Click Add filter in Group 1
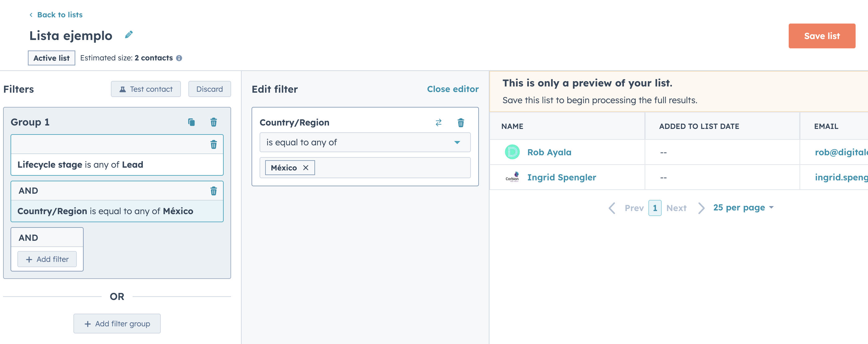868x344 pixels. [x=47, y=259]
